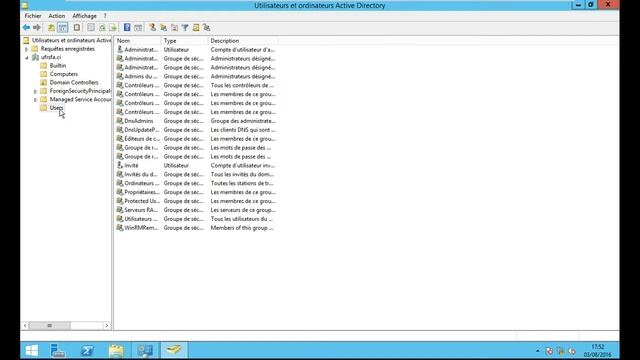Viewport: 640px width, 360px height.
Task: Select the 'Propriétaires...' group row
Action: 196,192
